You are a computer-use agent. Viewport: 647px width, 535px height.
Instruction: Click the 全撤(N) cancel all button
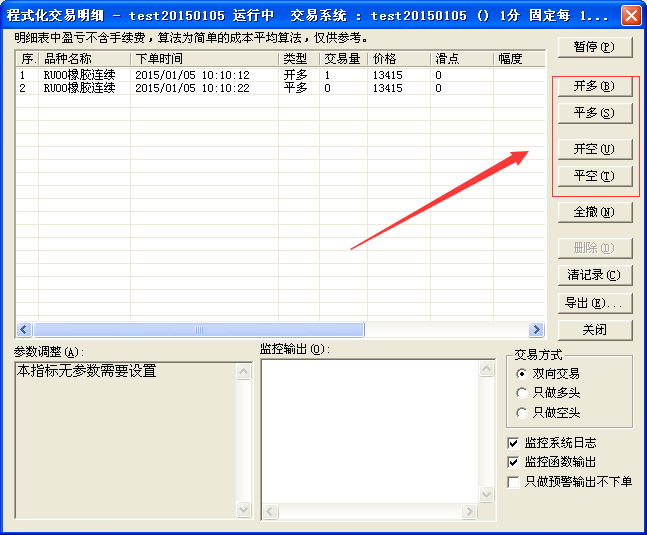pos(595,212)
